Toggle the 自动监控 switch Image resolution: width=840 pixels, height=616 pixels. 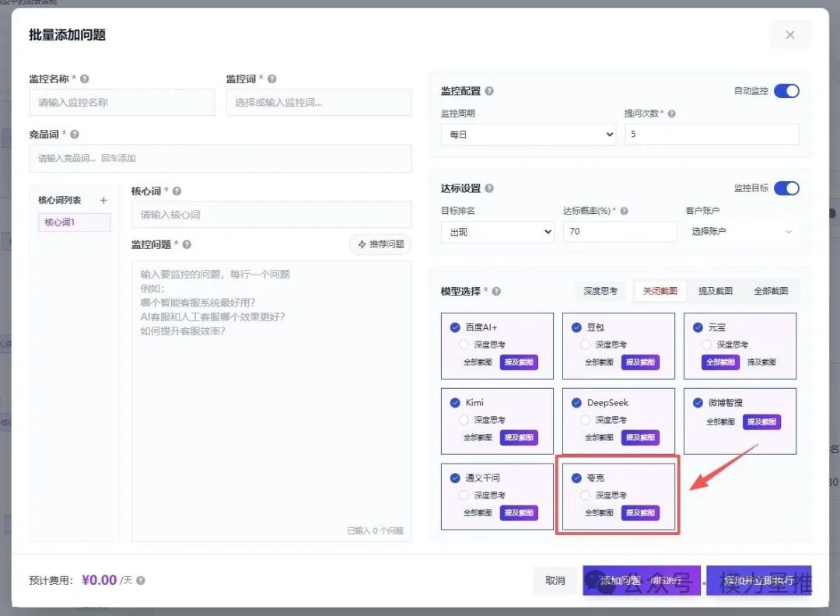pyautogui.click(x=786, y=91)
